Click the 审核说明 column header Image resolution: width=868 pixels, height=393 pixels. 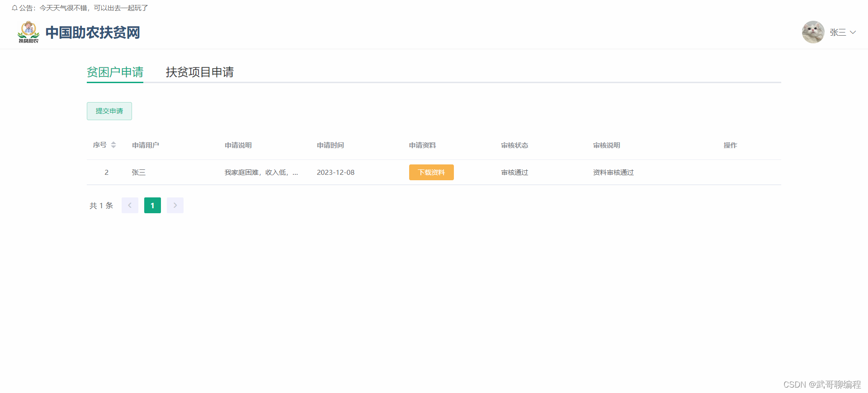(x=607, y=145)
